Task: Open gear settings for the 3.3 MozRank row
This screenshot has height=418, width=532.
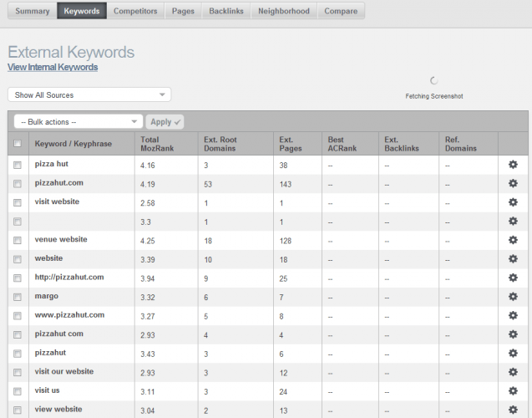Action: point(513,222)
